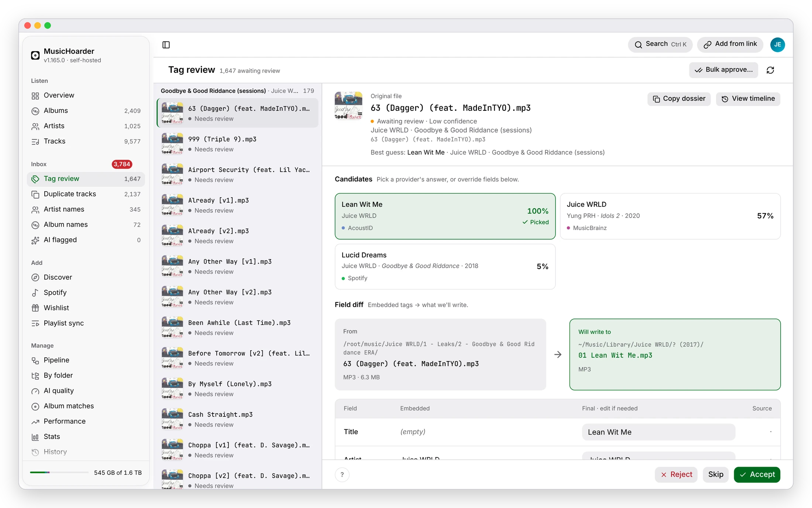
Task: Open Tracks in the sidebar
Action: click(x=86, y=141)
